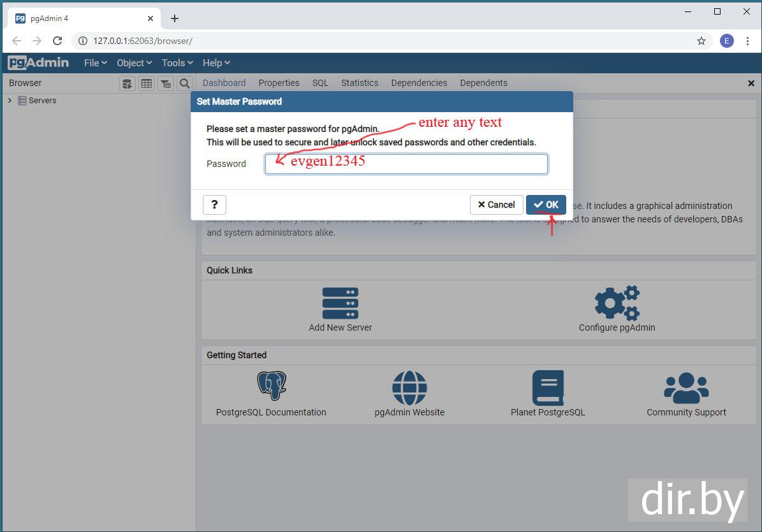Click the Add New Server link text
This screenshot has width=762, height=532.
(x=340, y=327)
